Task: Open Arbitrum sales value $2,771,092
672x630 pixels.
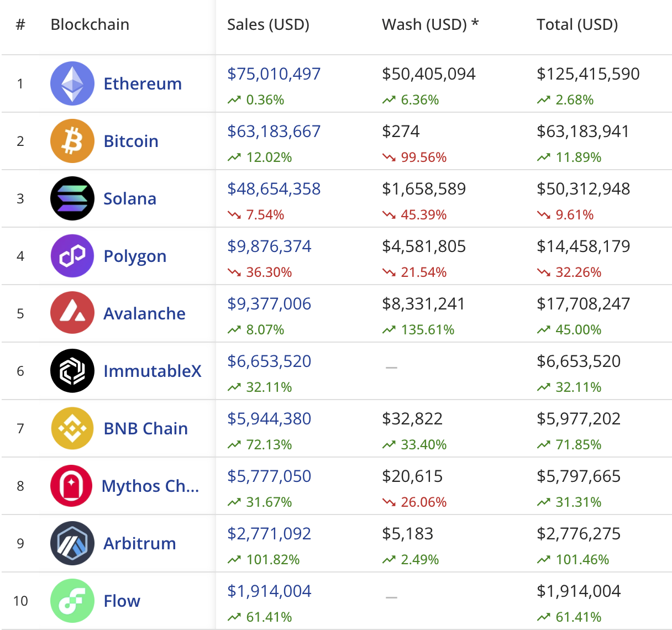Action: [269, 534]
